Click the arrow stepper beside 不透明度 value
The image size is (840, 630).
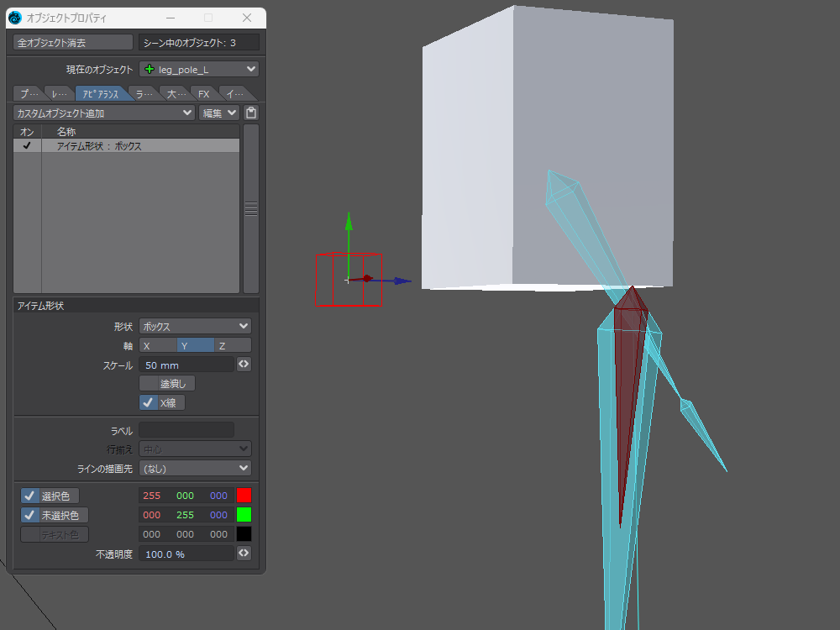pyautogui.click(x=244, y=554)
